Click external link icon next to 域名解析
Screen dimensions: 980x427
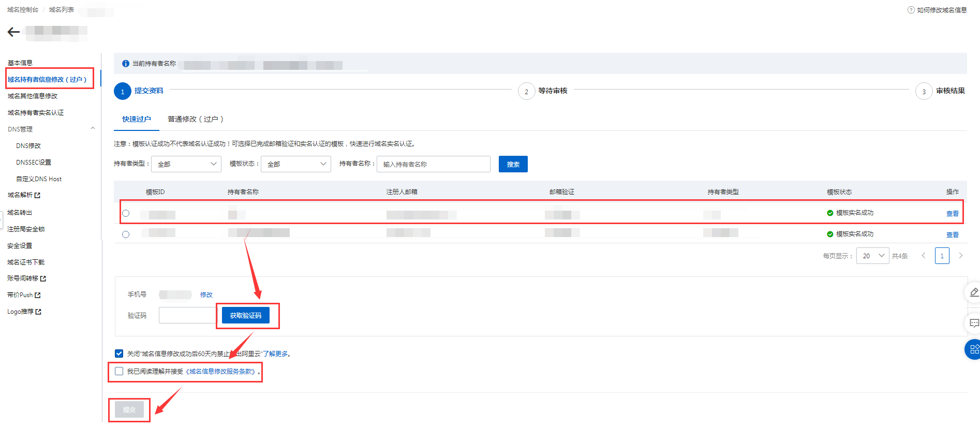tap(37, 195)
